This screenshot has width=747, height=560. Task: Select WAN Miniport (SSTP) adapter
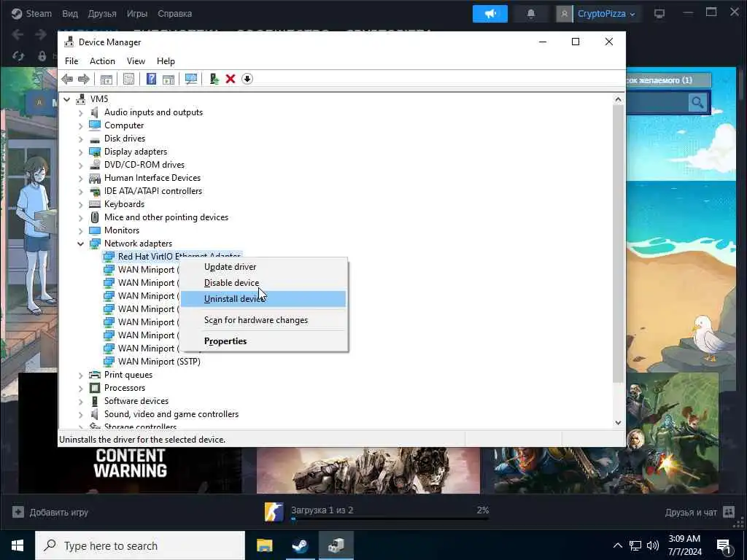click(x=159, y=362)
